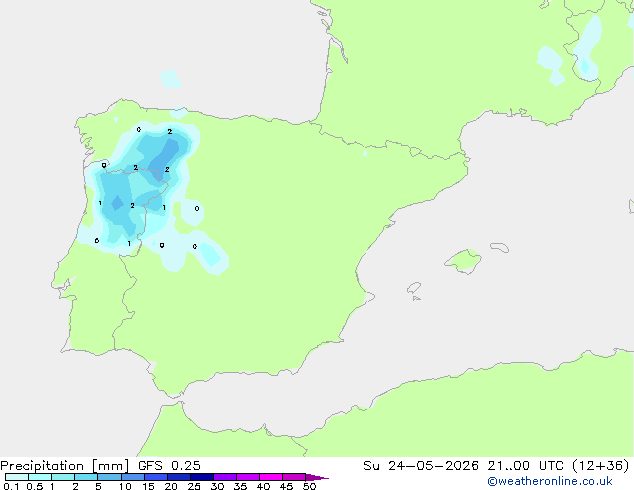Click the legend value "15"
634x490 pixels.
click(x=148, y=486)
